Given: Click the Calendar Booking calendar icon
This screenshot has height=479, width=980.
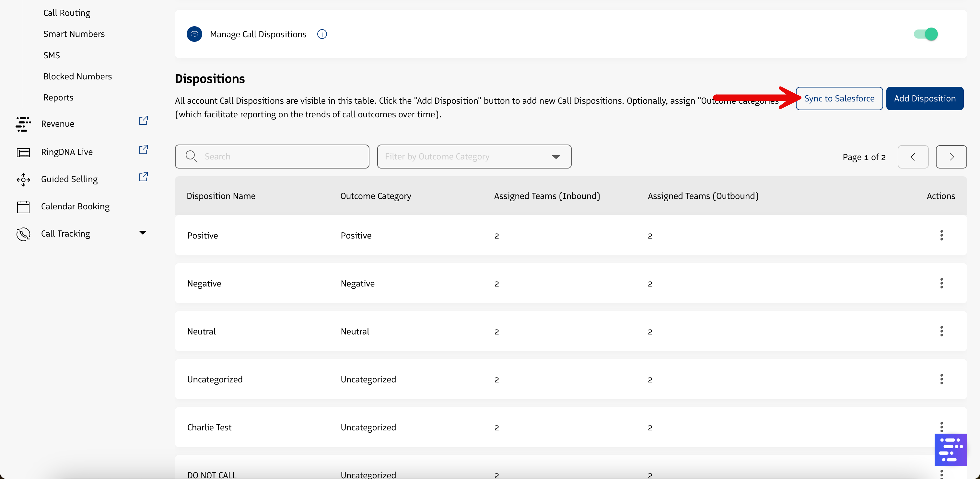Looking at the screenshot, I should [23, 206].
